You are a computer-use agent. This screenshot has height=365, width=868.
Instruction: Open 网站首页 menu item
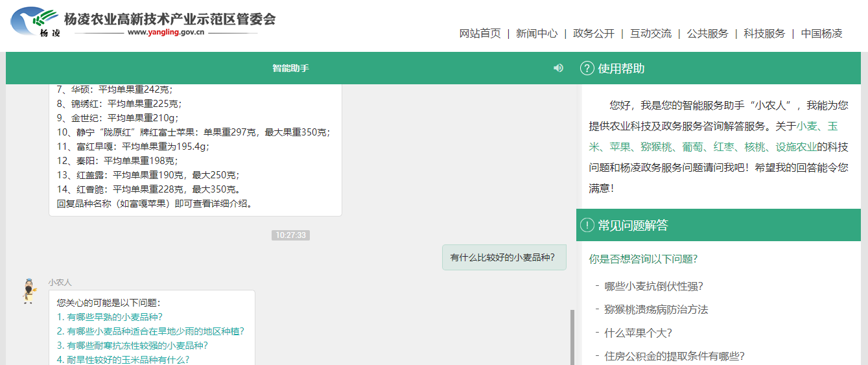480,34
